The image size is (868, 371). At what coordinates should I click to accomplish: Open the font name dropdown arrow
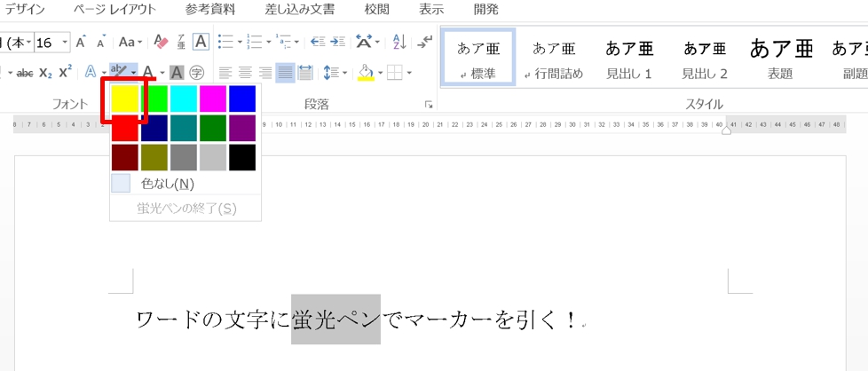pyautogui.click(x=28, y=42)
